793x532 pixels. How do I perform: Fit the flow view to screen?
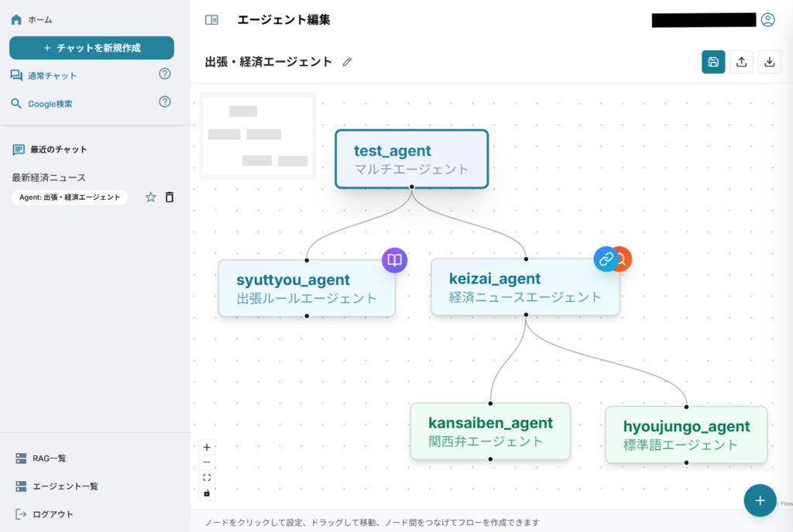click(x=207, y=477)
